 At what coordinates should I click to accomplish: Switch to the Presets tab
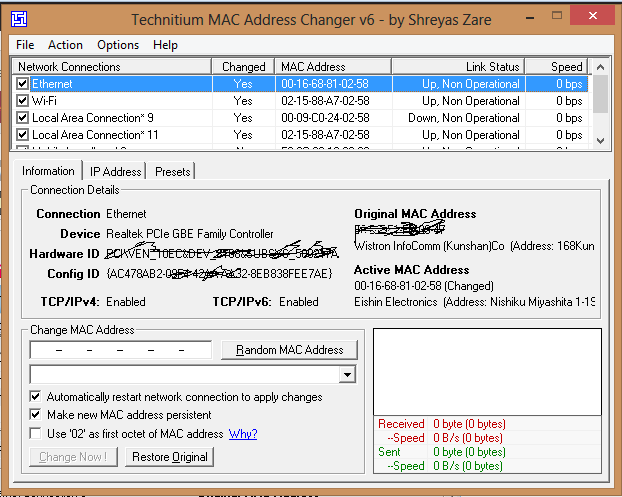point(173,171)
